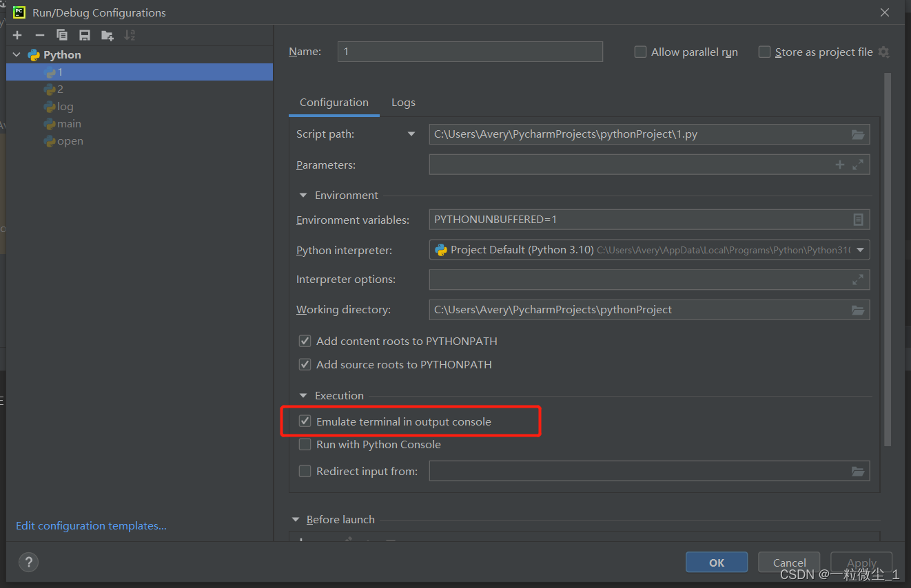This screenshot has width=911, height=588.
Task: Select configuration named 1
Action: click(x=139, y=72)
